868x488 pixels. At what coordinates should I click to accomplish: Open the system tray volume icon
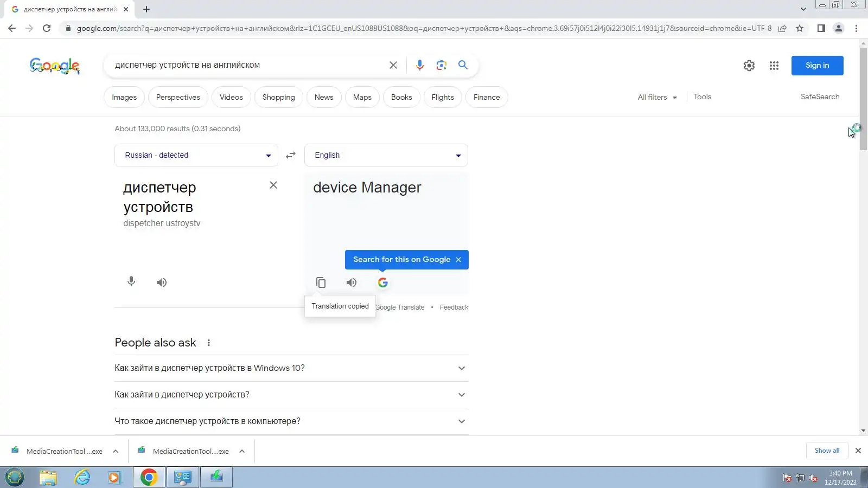(x=813, y=478)
